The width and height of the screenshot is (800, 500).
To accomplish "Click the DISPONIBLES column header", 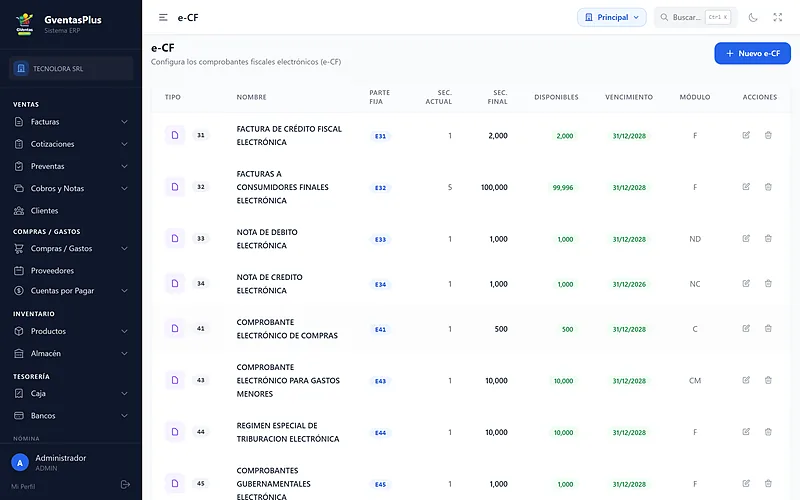I will coord(556,97).
